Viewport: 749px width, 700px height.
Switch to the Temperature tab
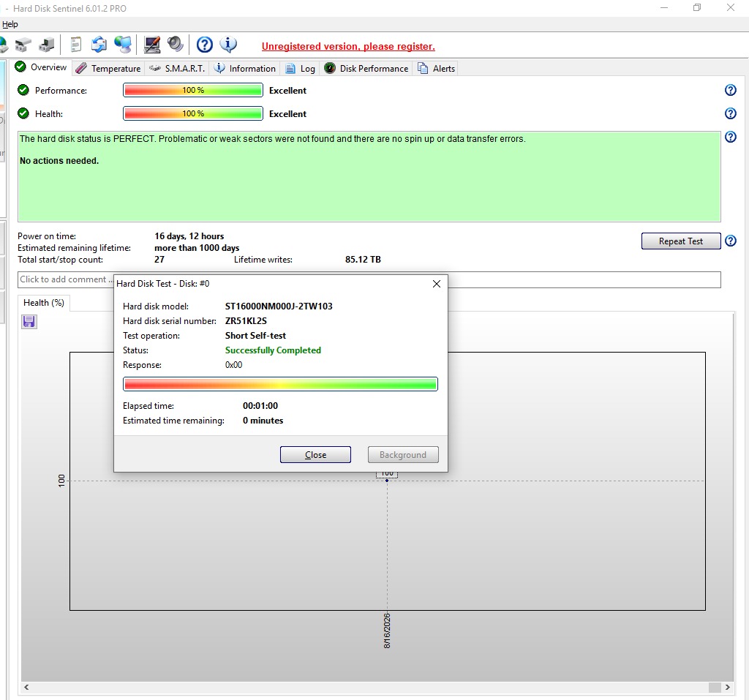point(108,68)
